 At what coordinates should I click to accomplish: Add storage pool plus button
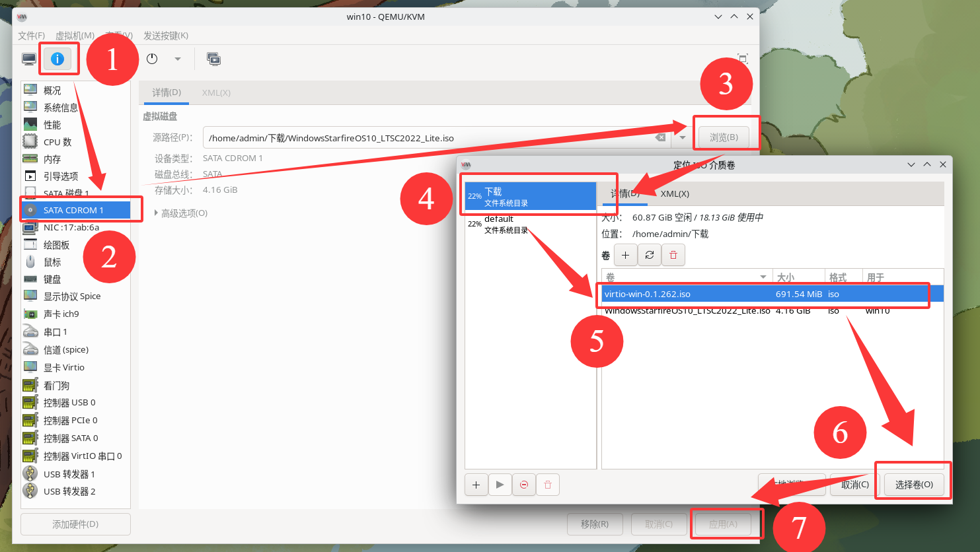(476, 485)
